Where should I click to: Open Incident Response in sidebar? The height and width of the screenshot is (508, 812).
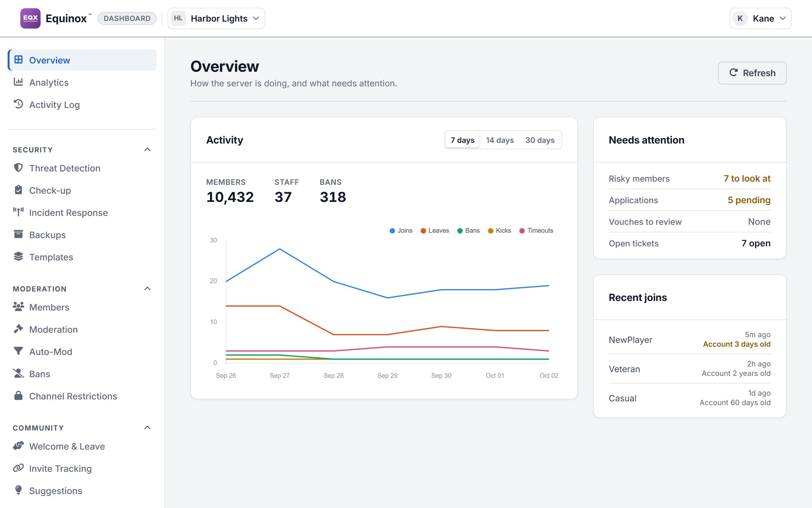point(82,212)
